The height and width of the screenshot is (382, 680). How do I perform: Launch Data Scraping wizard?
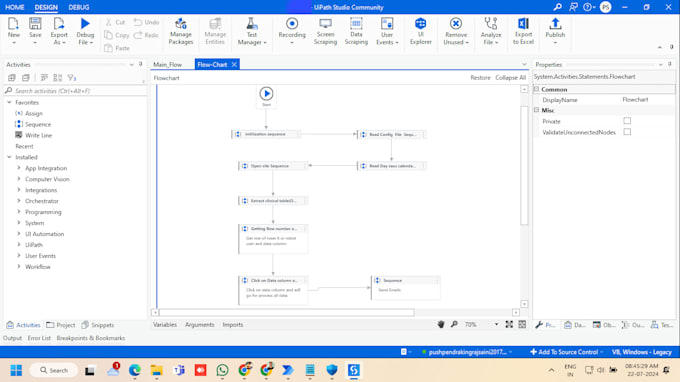point(356,31)
